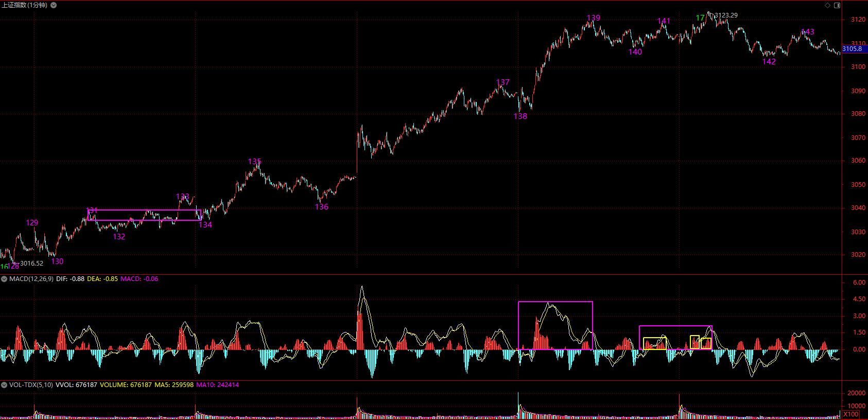The image size is (868, 420).
Task: Select the VOLUME: 676187 readout
Action: tap(126, 385)
